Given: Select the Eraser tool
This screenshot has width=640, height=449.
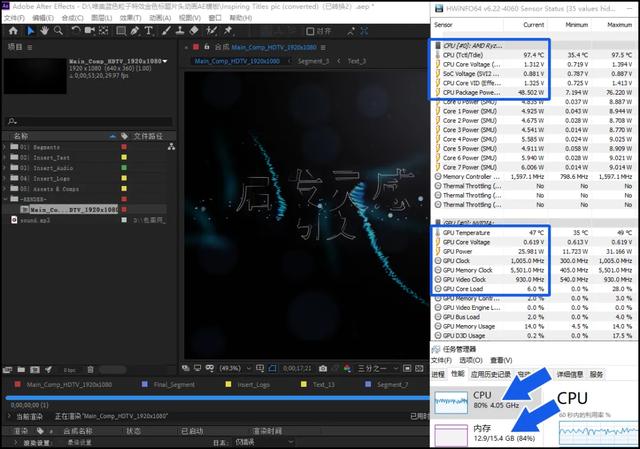Looking at the screenshot, I should 194,31.
